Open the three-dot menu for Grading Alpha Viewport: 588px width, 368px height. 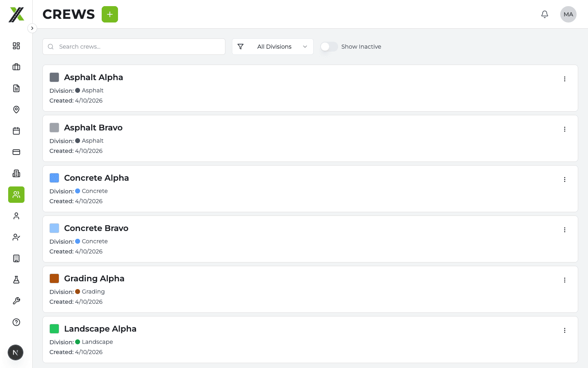coord(565,280)
